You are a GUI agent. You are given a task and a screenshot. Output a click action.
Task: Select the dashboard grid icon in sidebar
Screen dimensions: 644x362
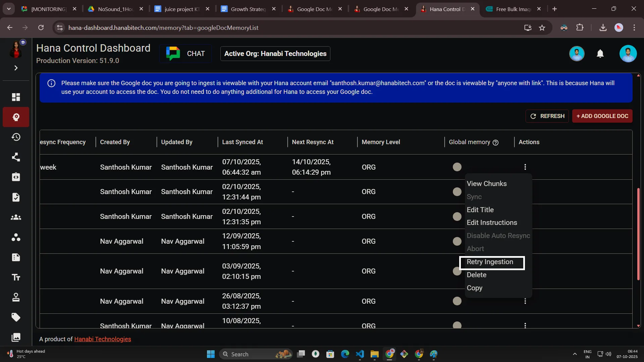tap(16, 97)
